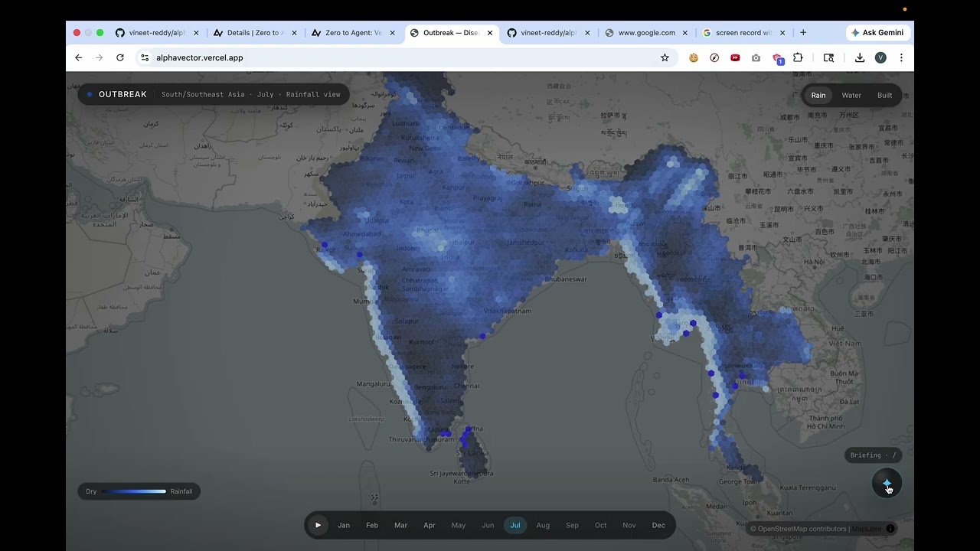Select Jul on the month timeline
This screenshot has height=551, width=980.
(x=515, y=525)
